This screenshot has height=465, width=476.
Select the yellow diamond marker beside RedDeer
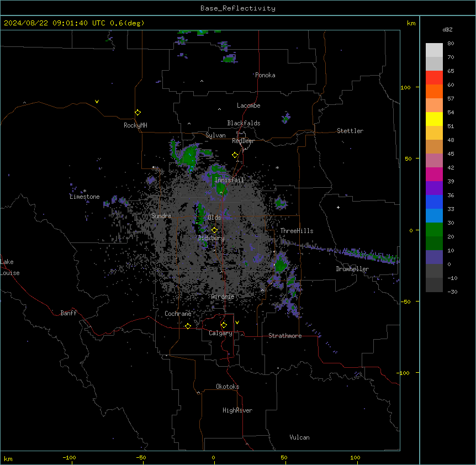(235, 155)
